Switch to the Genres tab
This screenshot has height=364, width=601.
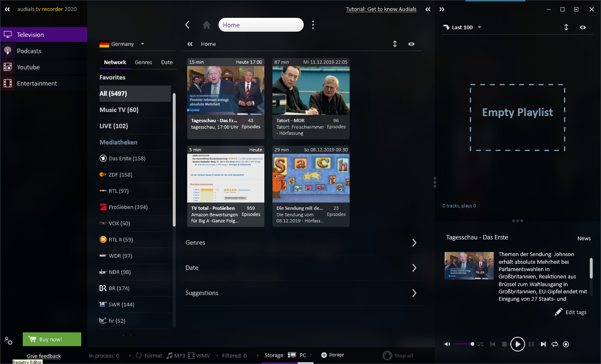[x=143, y=62]
